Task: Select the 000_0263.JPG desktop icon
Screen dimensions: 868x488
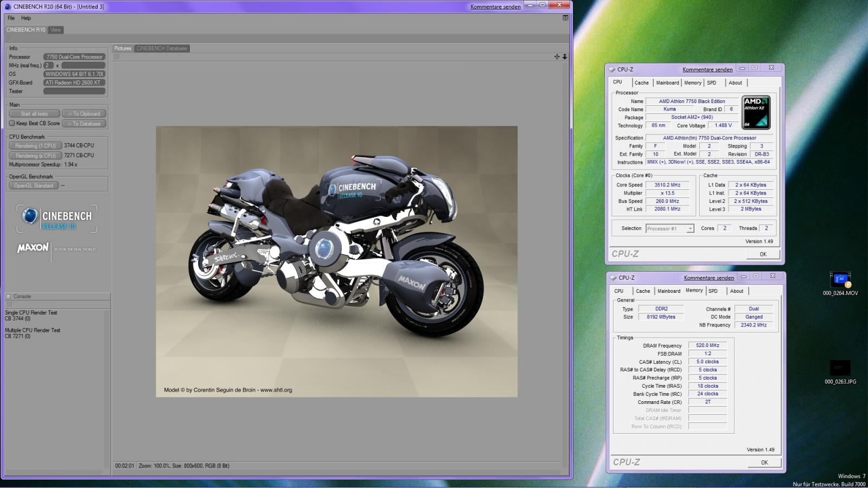Action: coord(840,372)
